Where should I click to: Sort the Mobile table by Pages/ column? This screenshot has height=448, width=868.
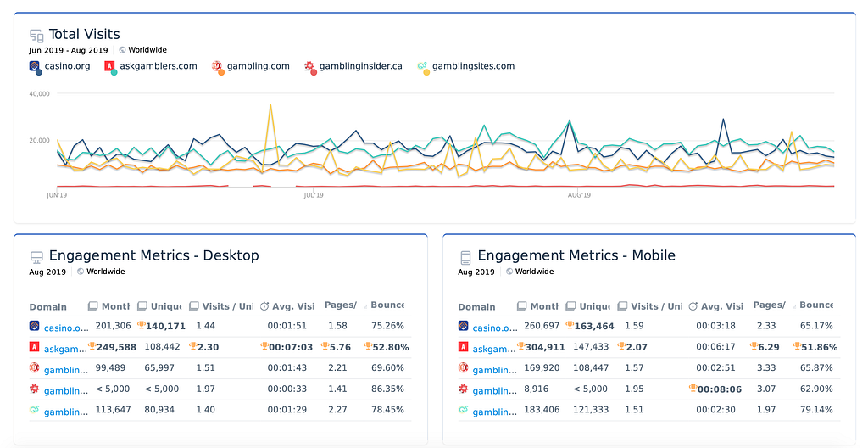tap(769, 305)
